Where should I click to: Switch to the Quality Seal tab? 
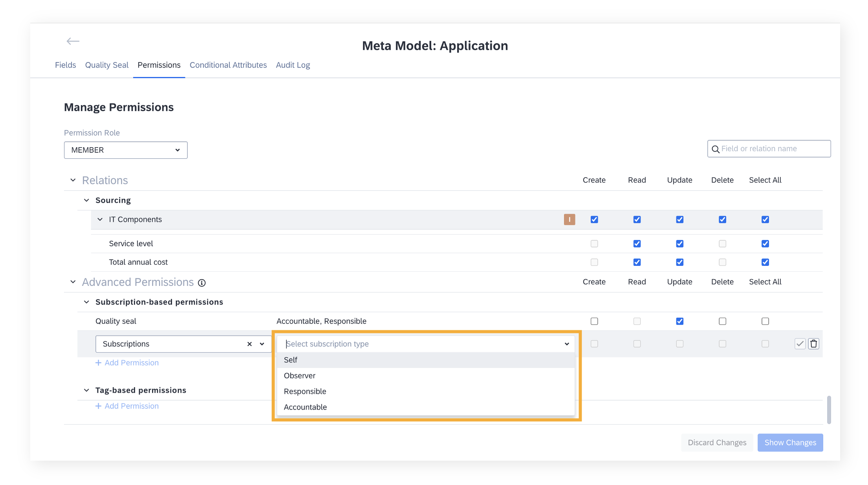107,65
